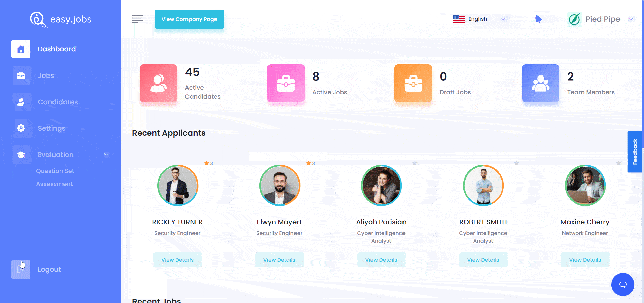View details for Maxine Cherry
This screenshot has width=644, height=303.
coord(585,260)
